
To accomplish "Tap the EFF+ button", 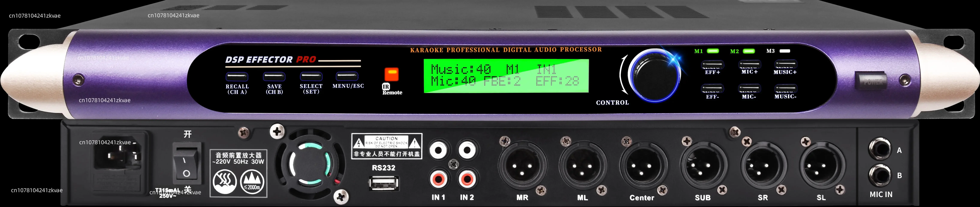I will coord(713,64).
